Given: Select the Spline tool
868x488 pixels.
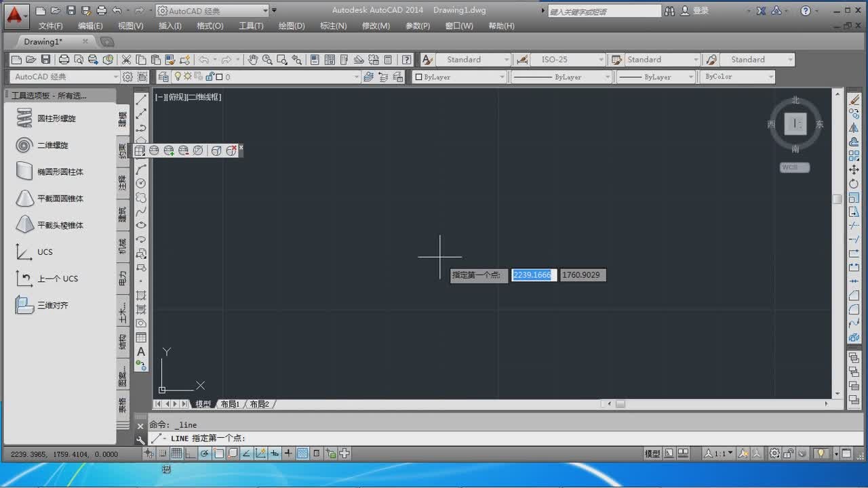Looking at the screenshot, I should 141,211.
